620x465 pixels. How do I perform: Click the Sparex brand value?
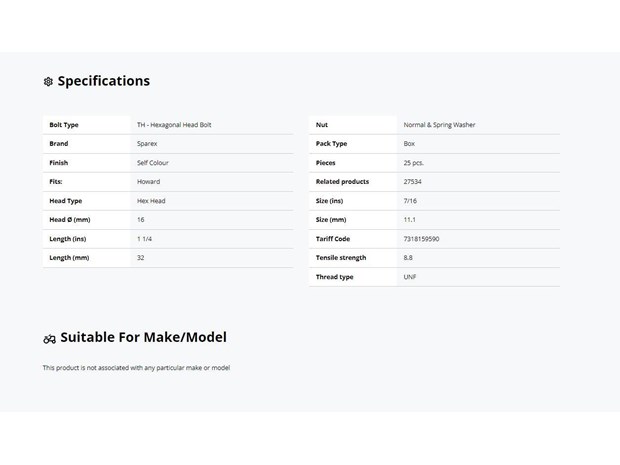point(147,144)
